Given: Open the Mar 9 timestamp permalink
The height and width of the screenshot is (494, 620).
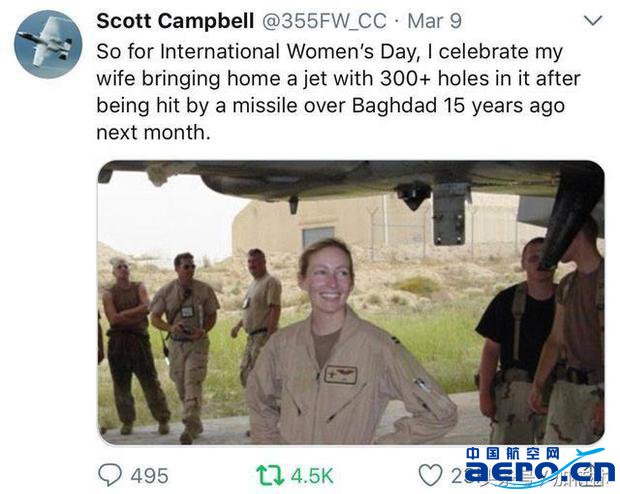Looking at the screenshot, I should [434, 21].
